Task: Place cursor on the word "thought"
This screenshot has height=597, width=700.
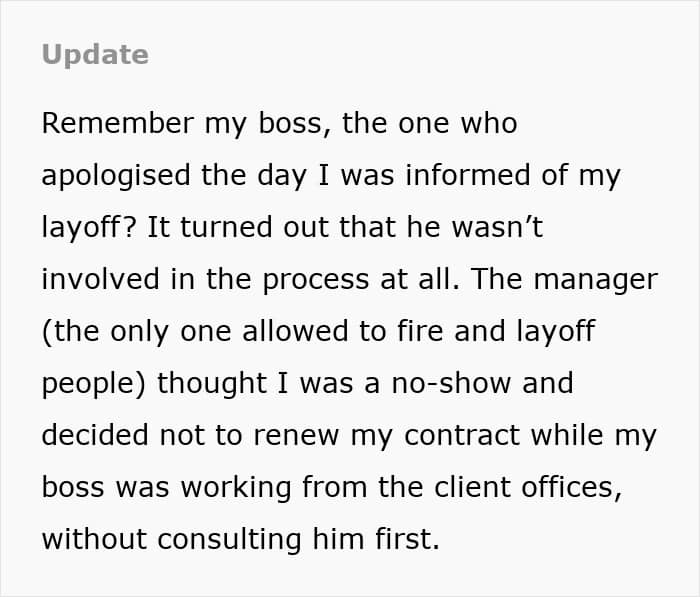Action: (212, 384)
